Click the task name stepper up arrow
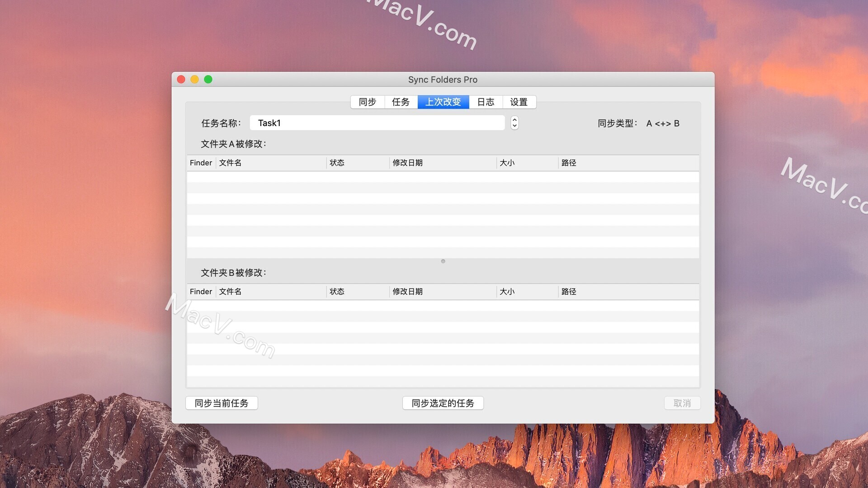Image resolution: width=868 pixels, height=488 pixels. (514, 120)
